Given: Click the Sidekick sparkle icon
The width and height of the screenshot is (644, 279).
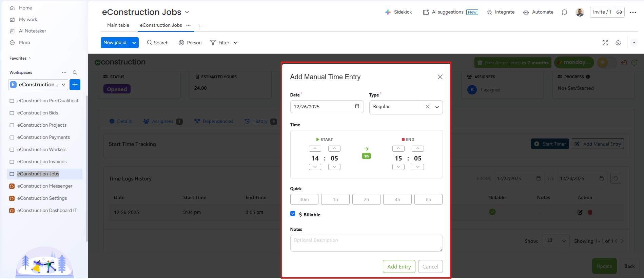Looking at the screenshot, I should pyautogui.click(x=388, y=12).
